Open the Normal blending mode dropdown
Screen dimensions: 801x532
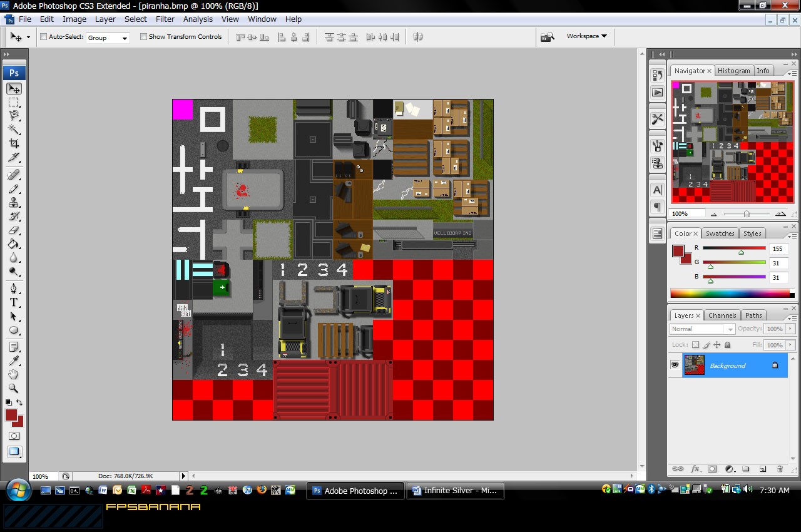702,329
